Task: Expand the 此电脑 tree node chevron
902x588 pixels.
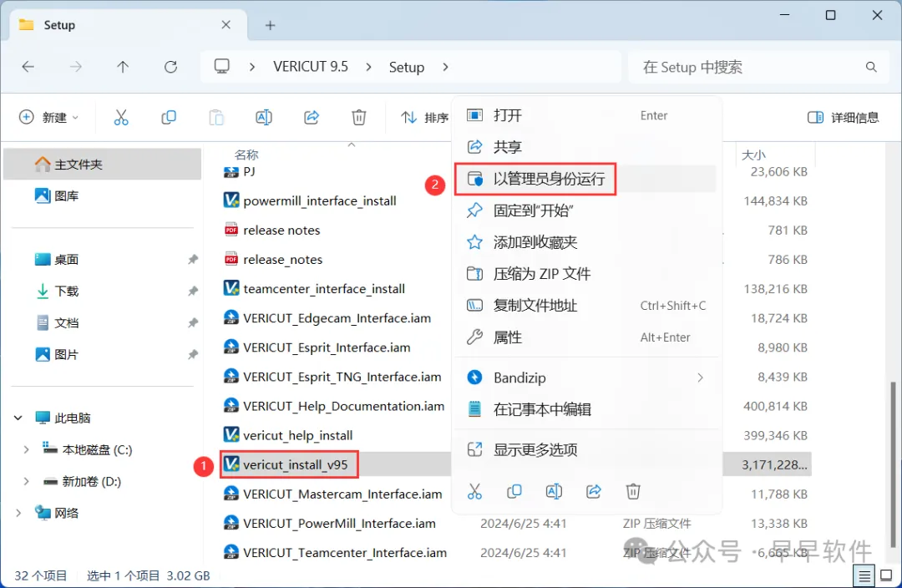Action: pyautogui.click(x=18, y=418)
